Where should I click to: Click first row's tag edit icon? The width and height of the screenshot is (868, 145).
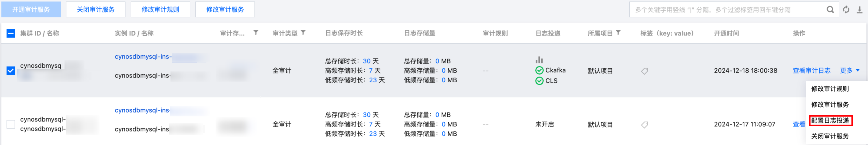click(x=644, y=71)
